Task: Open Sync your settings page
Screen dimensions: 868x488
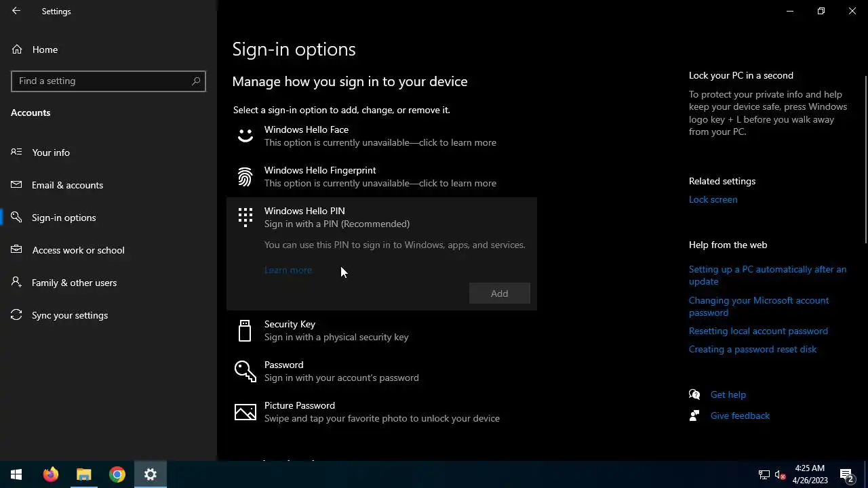Action: coord(108,315)
